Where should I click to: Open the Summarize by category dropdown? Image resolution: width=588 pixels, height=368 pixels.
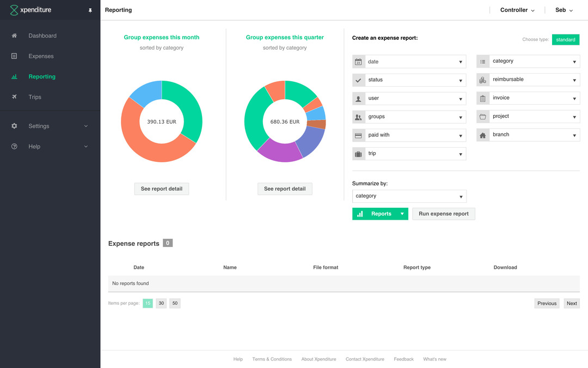click(409, 196)
